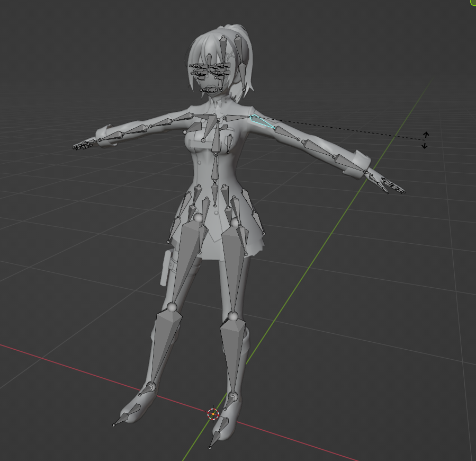Pick the shin bone on the screen-right leg
The height and width of the screenshot is (461, 476).
tap(233, 350)
